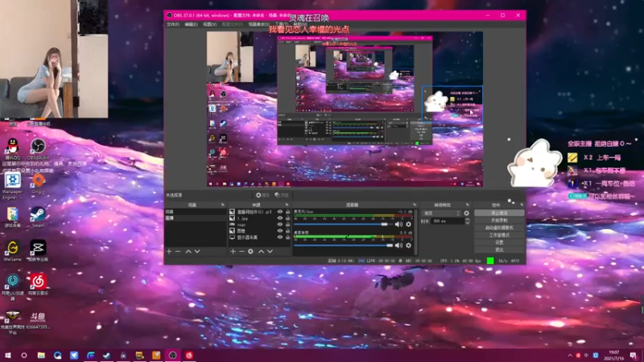Toggle the lock on the image source

click(x=287, y=231)
